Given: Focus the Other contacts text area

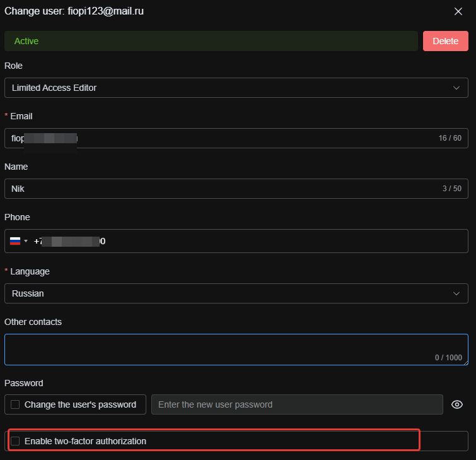Looking at the screenshot, I should point(236,350).
